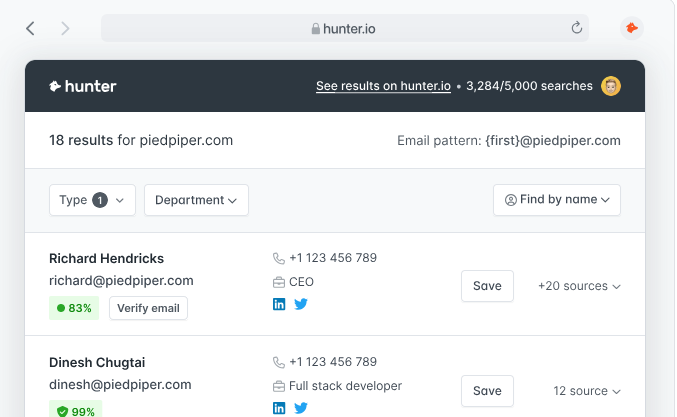Screen dimensions: 677x417
Task: Click phone icon beside Richard Hendricks' number
Action: click(279, 258)
